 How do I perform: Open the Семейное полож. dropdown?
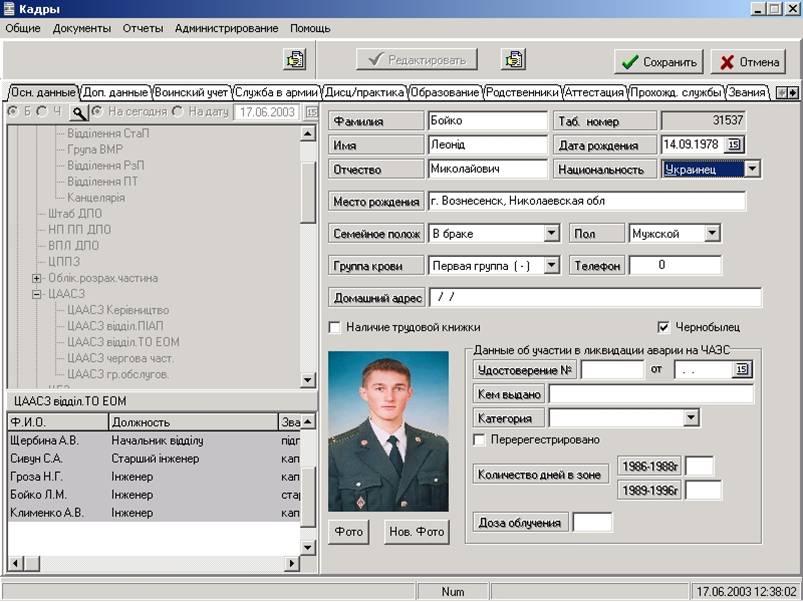pos(551,234)
